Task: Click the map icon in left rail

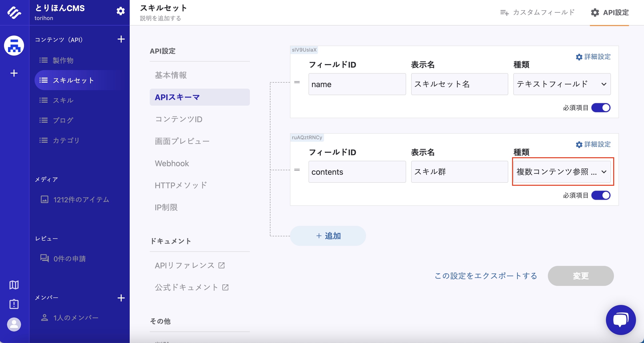Action: coord(14,285)
